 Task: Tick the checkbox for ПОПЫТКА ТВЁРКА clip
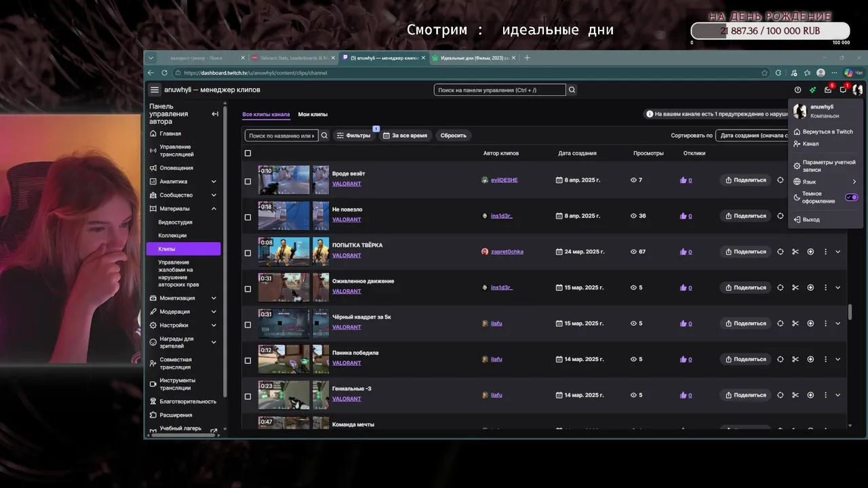click(248, 253)
